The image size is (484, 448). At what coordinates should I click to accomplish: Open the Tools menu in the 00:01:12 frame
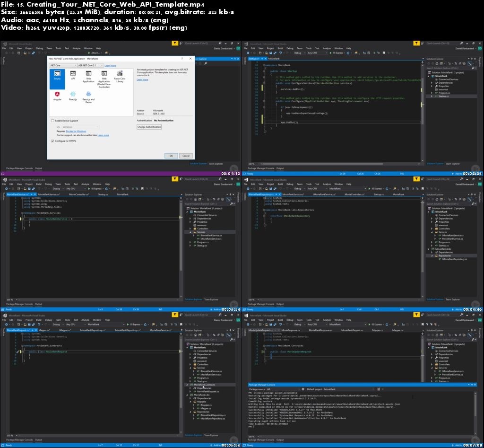[x=58, y=48]
